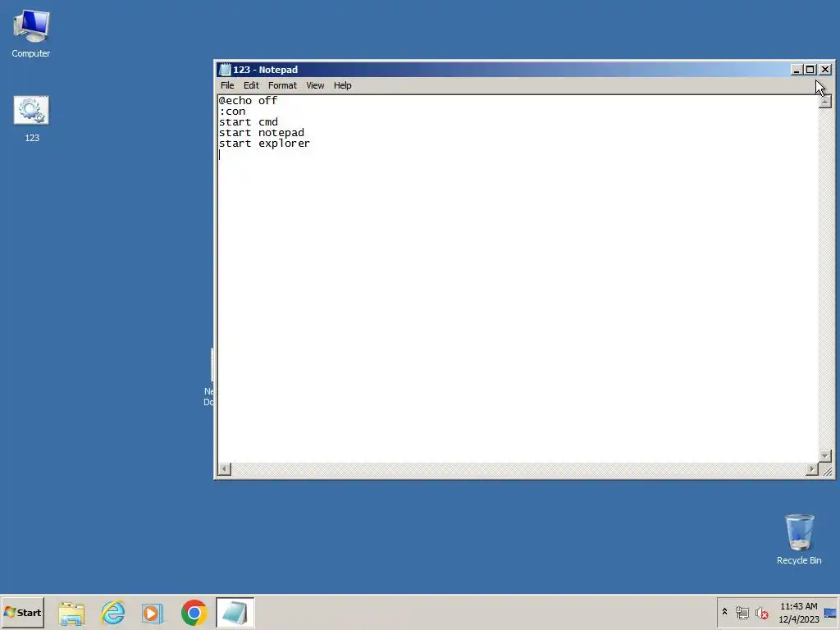Image resolution: width=840 pixels, height=630 pixels.
Task: Click the Notepad taskbar button
Action: [235, 613]
